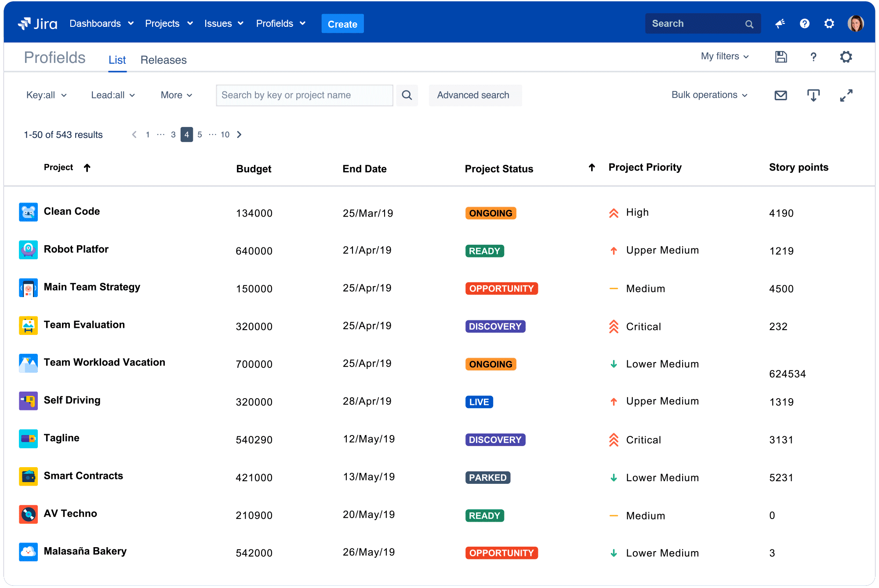Open the help icon in top navigation

pos(805,24)
